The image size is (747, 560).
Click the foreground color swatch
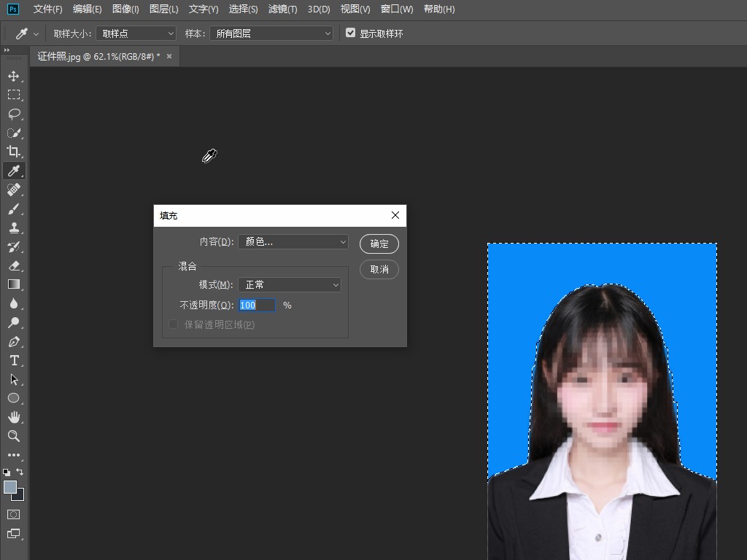(9, 487)
